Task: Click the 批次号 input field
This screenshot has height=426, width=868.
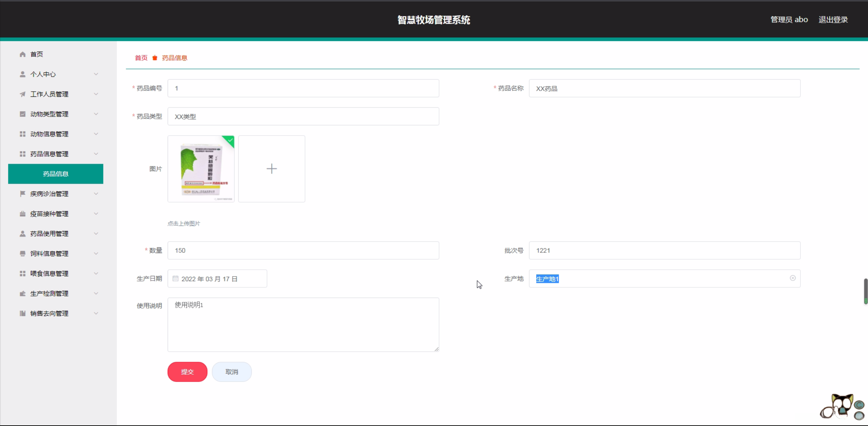Action: (x=664, y=250)
